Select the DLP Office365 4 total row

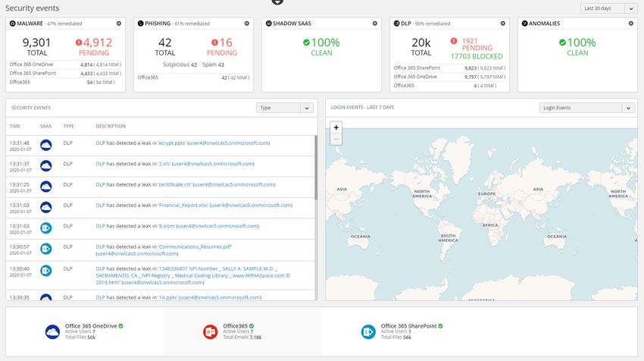click(449, 86)
